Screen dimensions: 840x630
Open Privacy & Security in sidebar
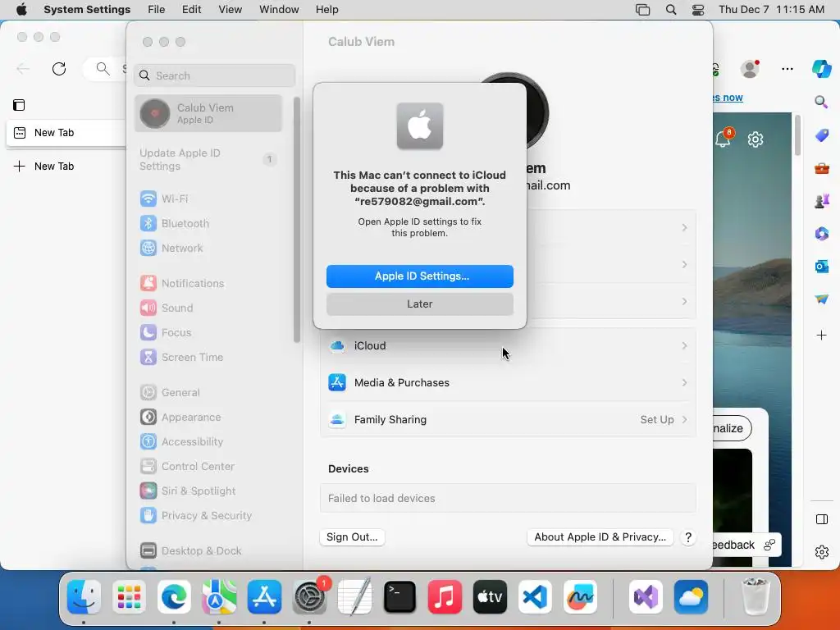(208, 515)
